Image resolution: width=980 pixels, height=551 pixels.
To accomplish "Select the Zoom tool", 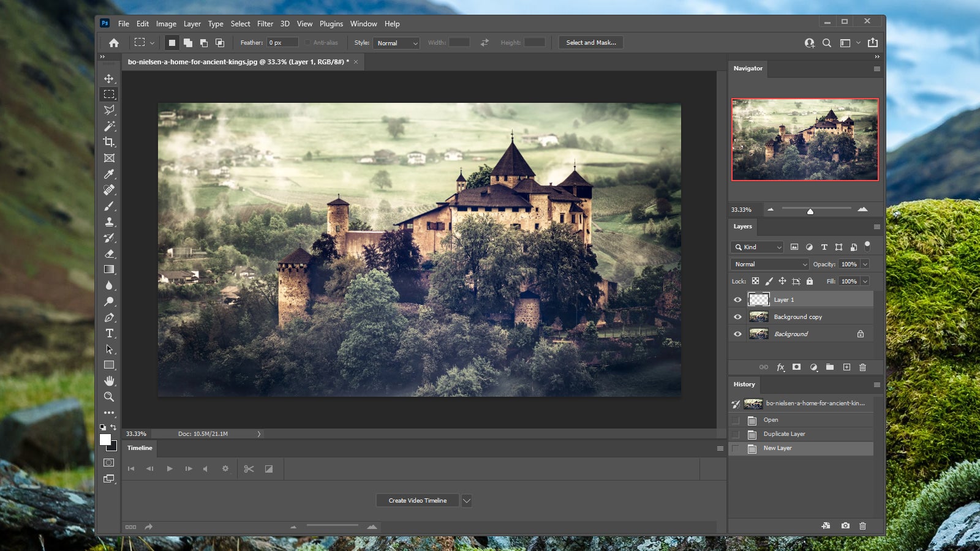I will pos(110,397).
